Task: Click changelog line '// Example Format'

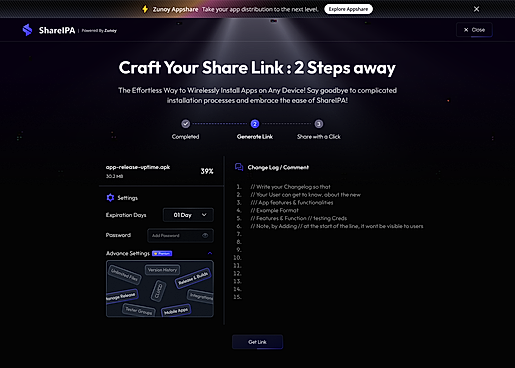Action: pos(275,210)
